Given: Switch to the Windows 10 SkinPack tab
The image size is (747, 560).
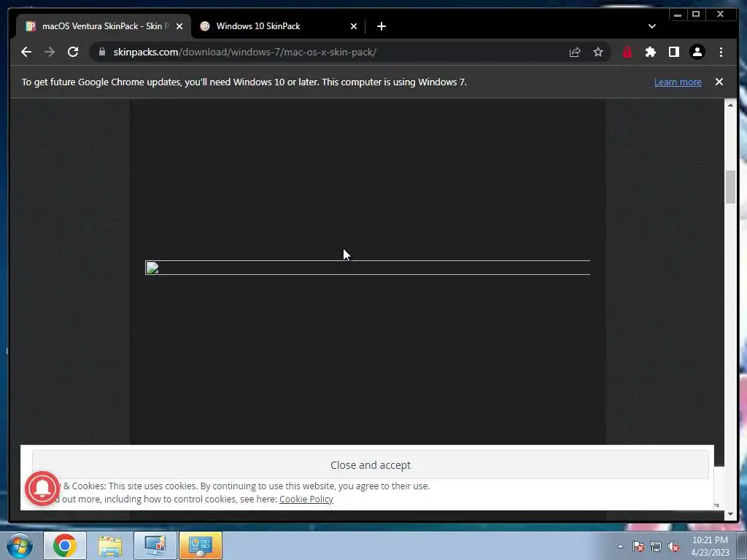Looking at the screenshot, I should (279, 26).
